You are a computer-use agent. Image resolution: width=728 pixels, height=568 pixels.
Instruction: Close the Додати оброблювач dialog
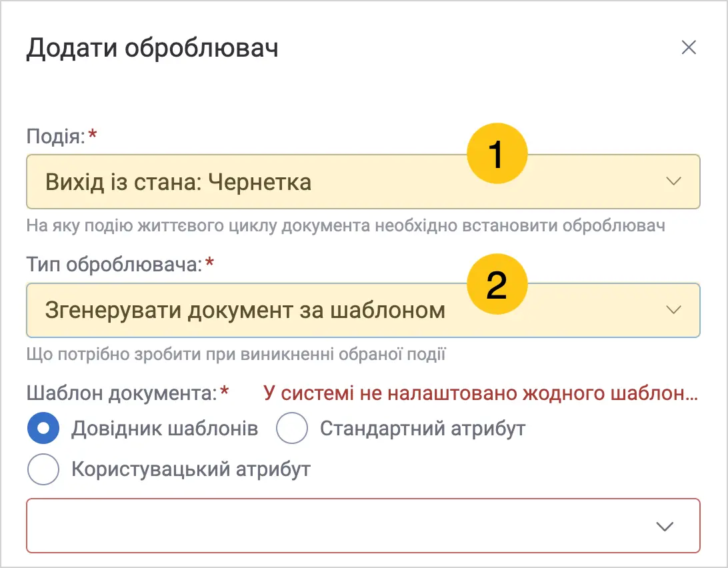[x=689, y=47]
